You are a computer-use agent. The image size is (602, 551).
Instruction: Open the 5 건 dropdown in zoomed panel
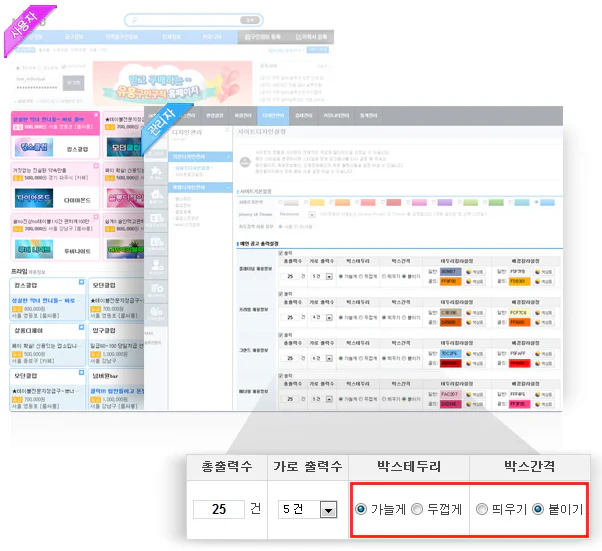[308, 510]
